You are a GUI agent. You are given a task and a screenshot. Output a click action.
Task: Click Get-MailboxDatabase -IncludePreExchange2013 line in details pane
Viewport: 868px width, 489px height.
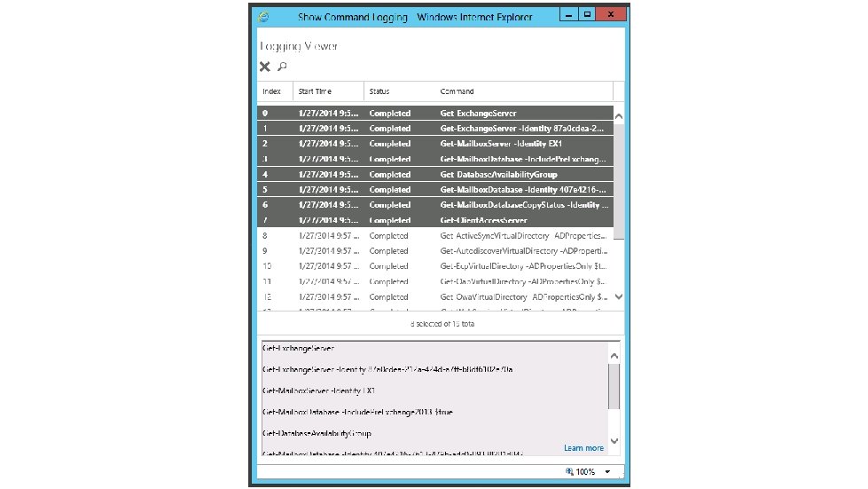(x=357, y=412)
